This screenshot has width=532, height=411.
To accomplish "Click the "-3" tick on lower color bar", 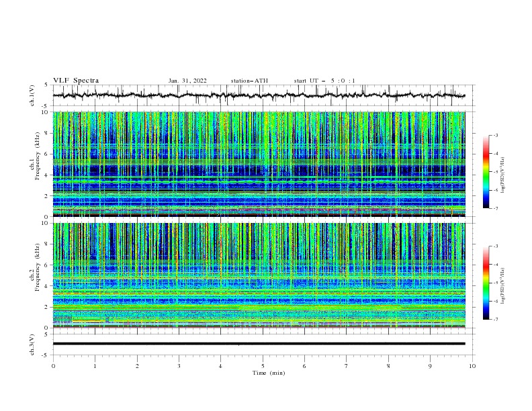I will (496, 246).
